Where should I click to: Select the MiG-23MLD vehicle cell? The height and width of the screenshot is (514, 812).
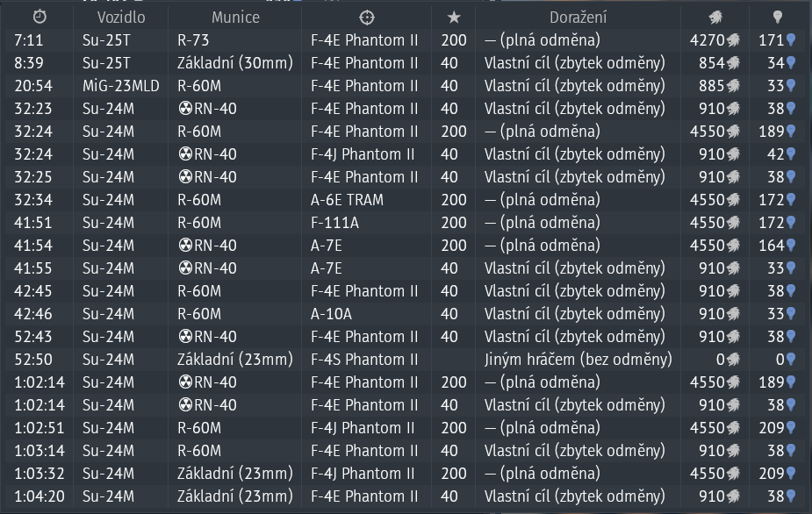click(119, 86)
